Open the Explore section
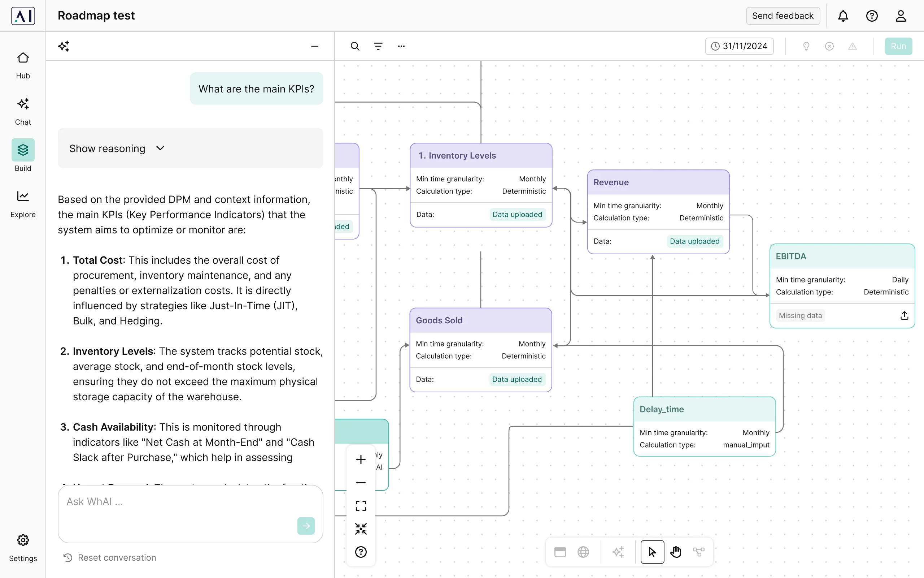The height and width of the screenshot is (578, 924). coord(23,204)
